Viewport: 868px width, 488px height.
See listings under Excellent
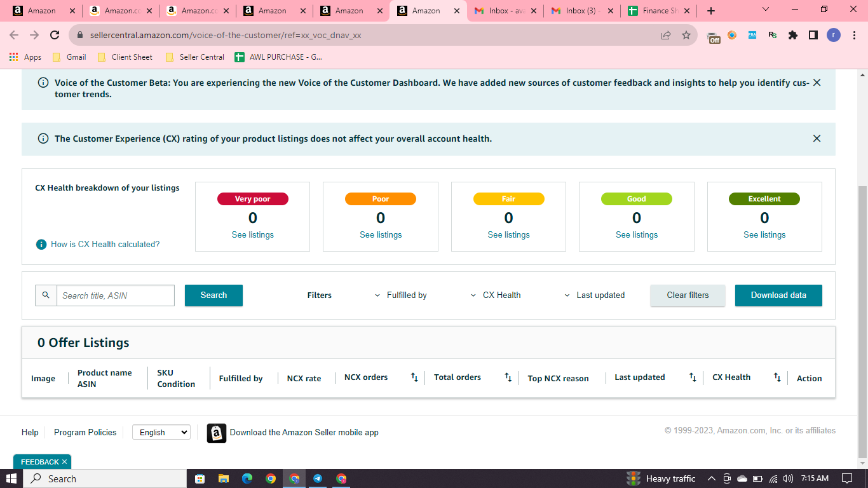(764, 235)
